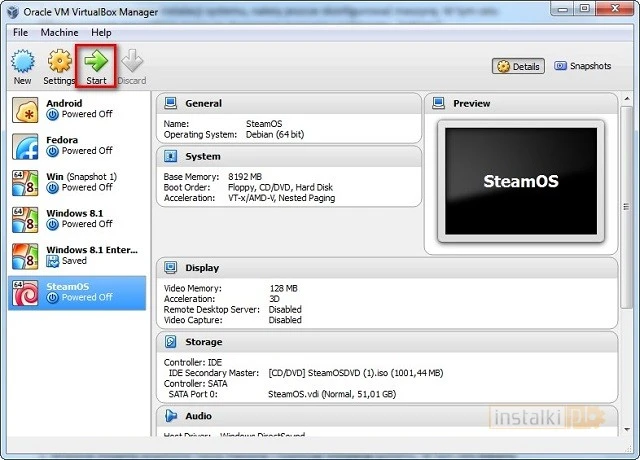Click the Display section header
This screenshot has height=460, width=640.
(x=387, y=268)
